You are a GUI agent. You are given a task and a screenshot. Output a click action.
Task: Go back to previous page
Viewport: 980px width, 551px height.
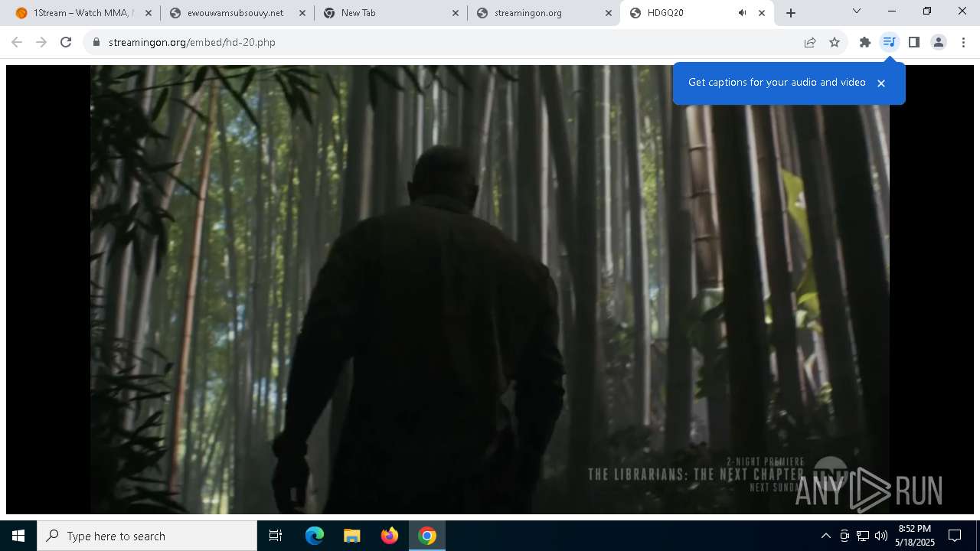[17, 42]
